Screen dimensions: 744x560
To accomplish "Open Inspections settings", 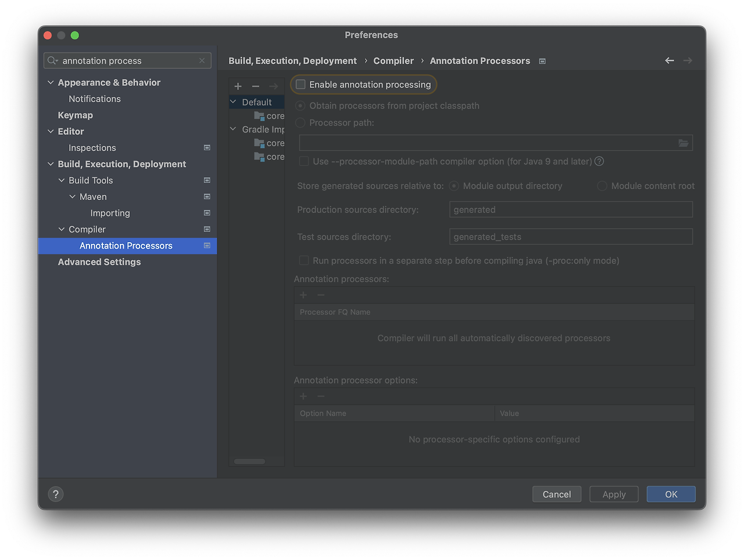I will 92,148.
